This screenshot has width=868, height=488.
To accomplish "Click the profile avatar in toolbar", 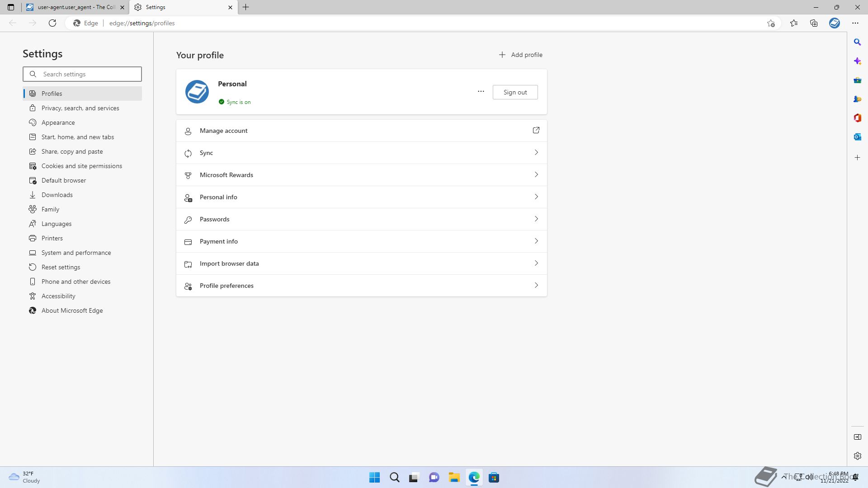I will tap(834, 23).
